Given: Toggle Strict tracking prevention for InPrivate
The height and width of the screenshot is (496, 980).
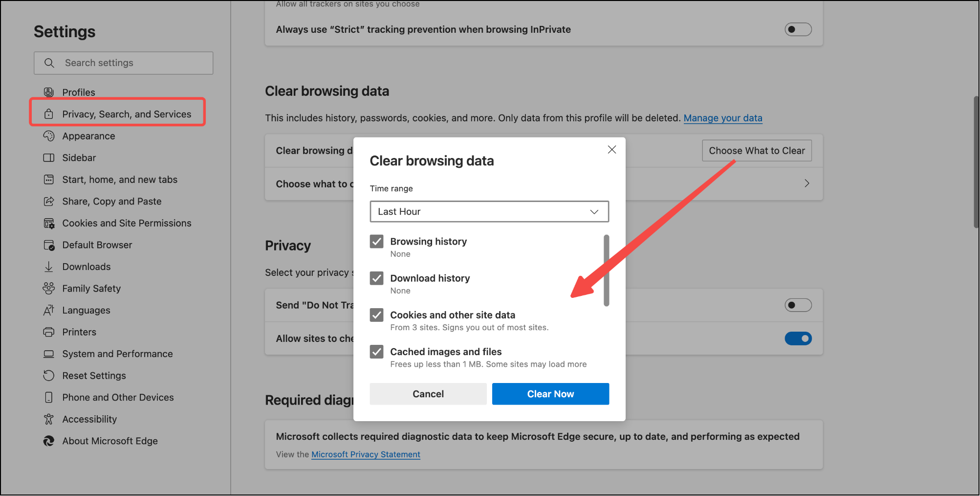Looking at the screenshot, I should 798,29.
